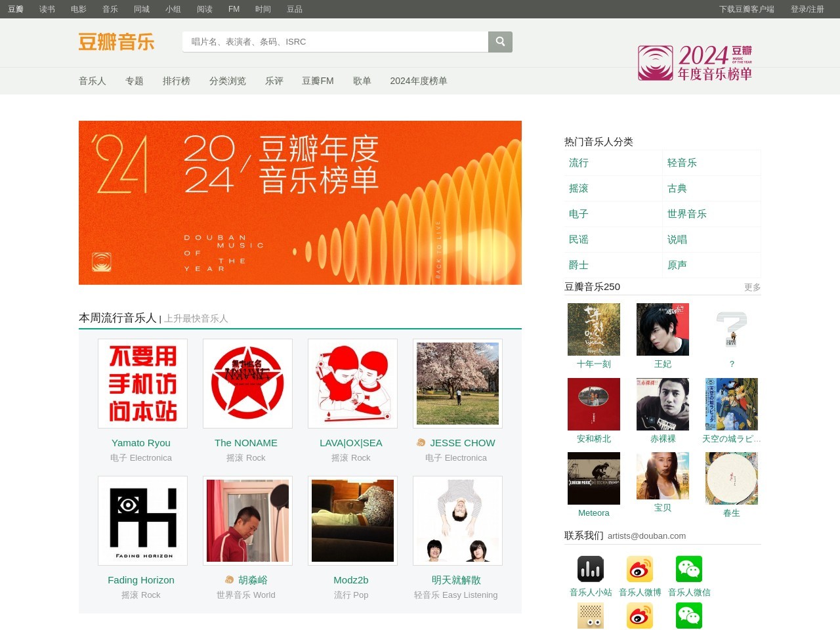Open the 2024 豆瓣年度音乐榜单 banner
Image resolution: width=840 pixels, height=630 pixels.
pos(300,203)
